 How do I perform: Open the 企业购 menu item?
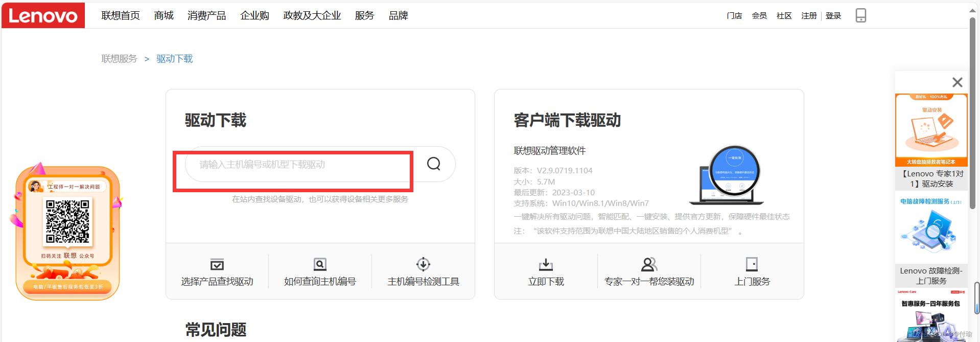(254, 16)
